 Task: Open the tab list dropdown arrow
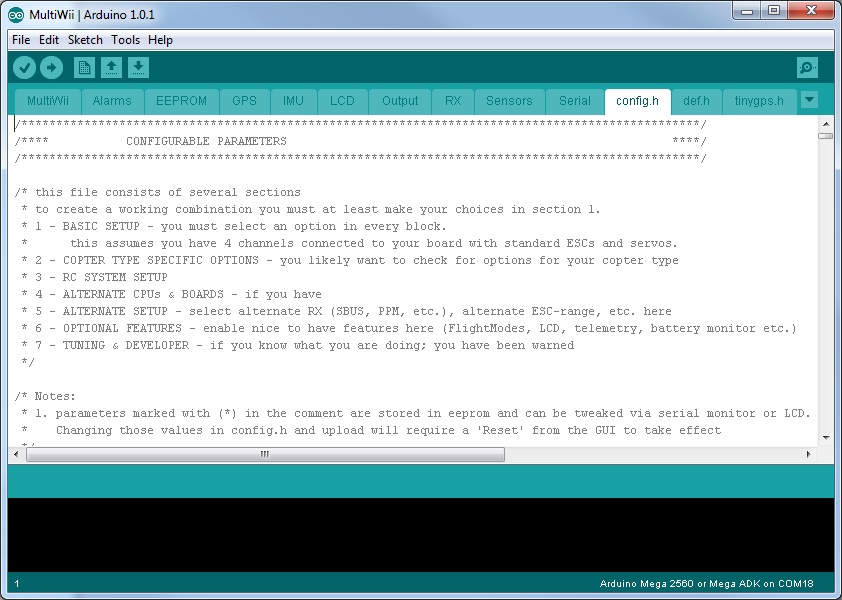click(x=809, y=100)
